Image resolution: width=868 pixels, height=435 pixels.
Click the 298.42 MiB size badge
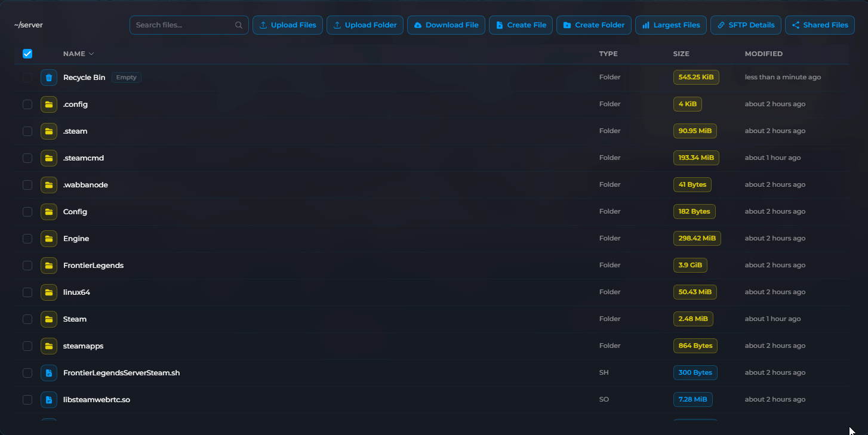click(x=697, y=238)
